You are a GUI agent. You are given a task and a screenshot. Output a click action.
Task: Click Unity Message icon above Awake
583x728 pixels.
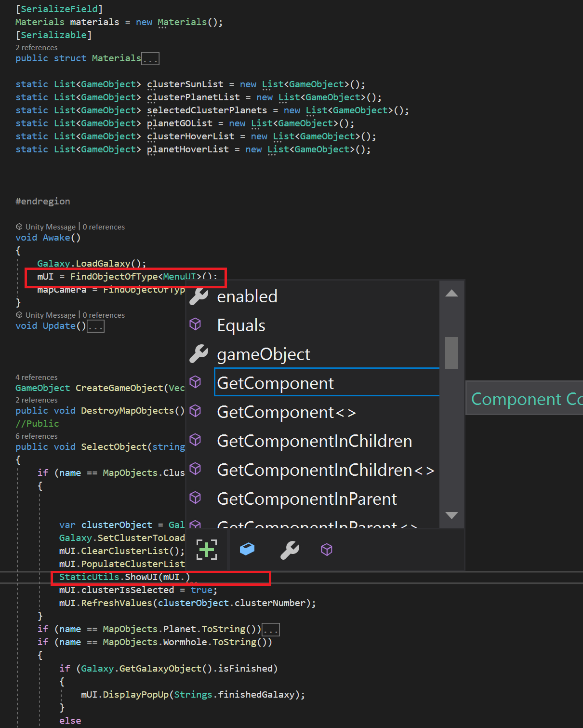click(x=19, y=227)
